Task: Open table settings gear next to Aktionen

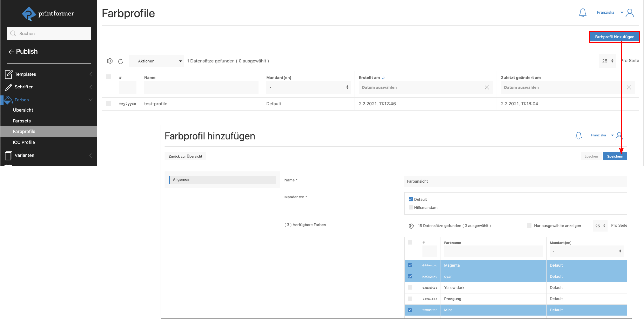Action: (110, 61)
